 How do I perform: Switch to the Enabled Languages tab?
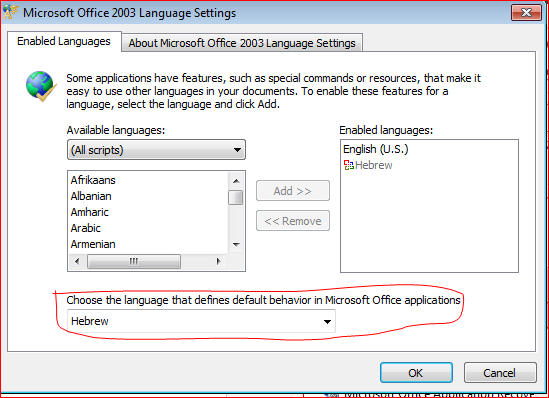[x=64, y=41]
